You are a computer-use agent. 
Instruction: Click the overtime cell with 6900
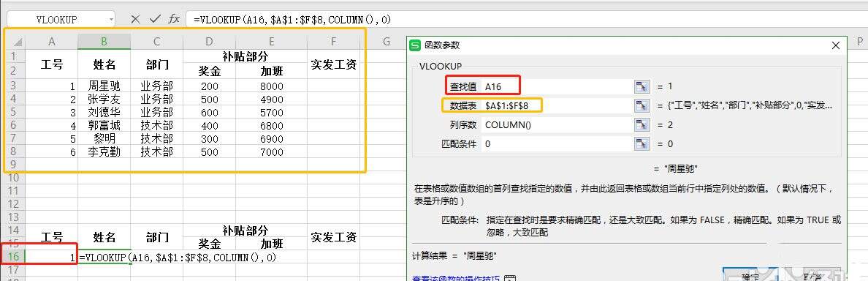click(x=271, y=138)
